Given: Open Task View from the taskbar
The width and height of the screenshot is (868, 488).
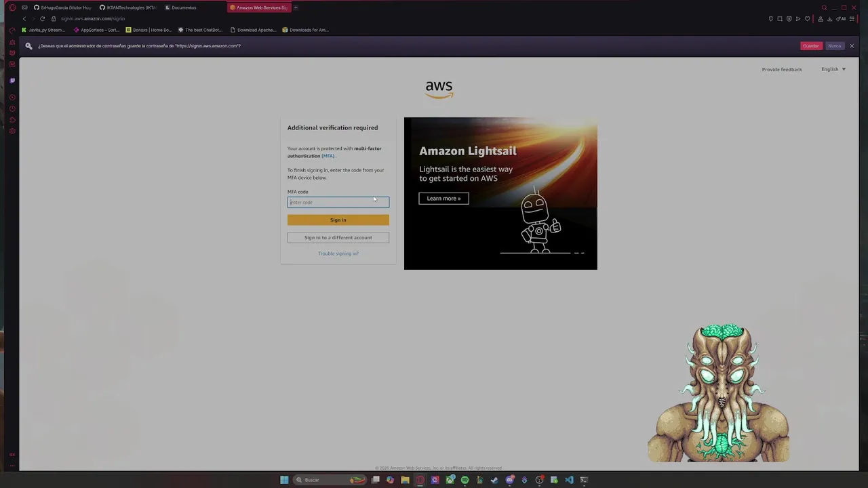Looking at the screenshot, I should coord(375,480).
